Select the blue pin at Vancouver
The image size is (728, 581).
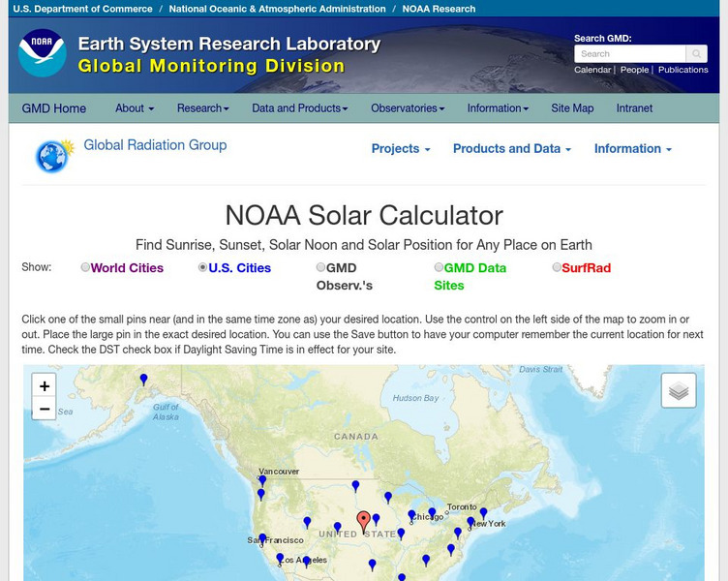point(262,480)
